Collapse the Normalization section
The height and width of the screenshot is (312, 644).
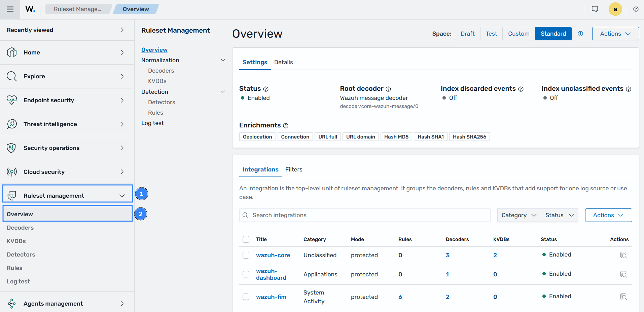223,60
